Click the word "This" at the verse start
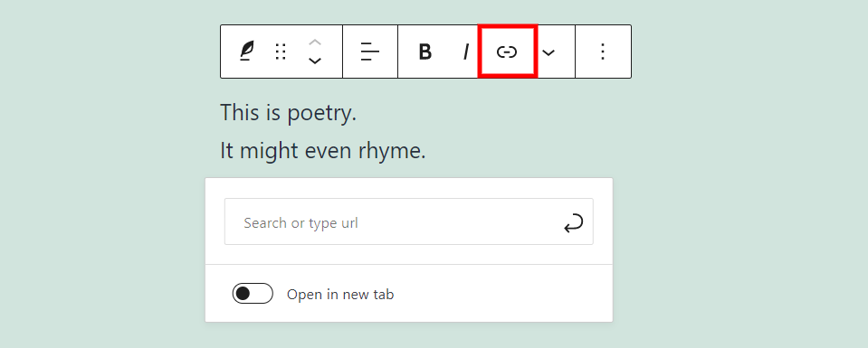Image resolution: width=868 pixels, height=348 pixels. pos(239,112)
